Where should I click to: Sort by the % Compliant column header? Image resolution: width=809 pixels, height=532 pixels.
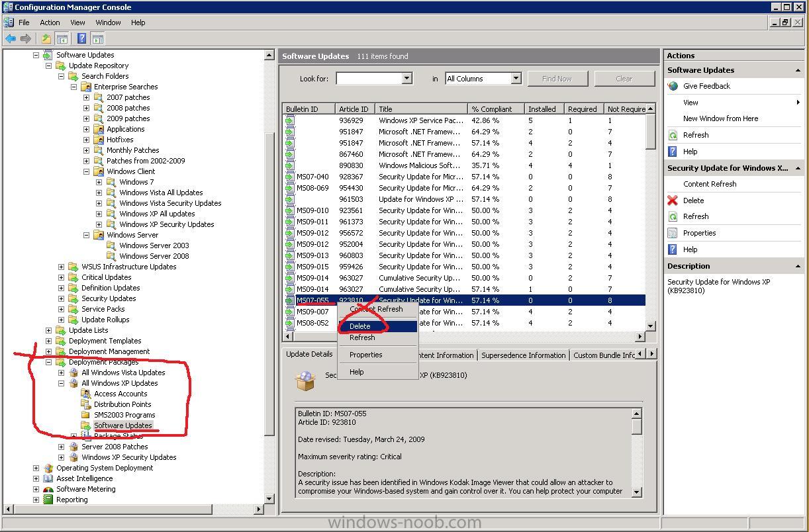(496, 109)
